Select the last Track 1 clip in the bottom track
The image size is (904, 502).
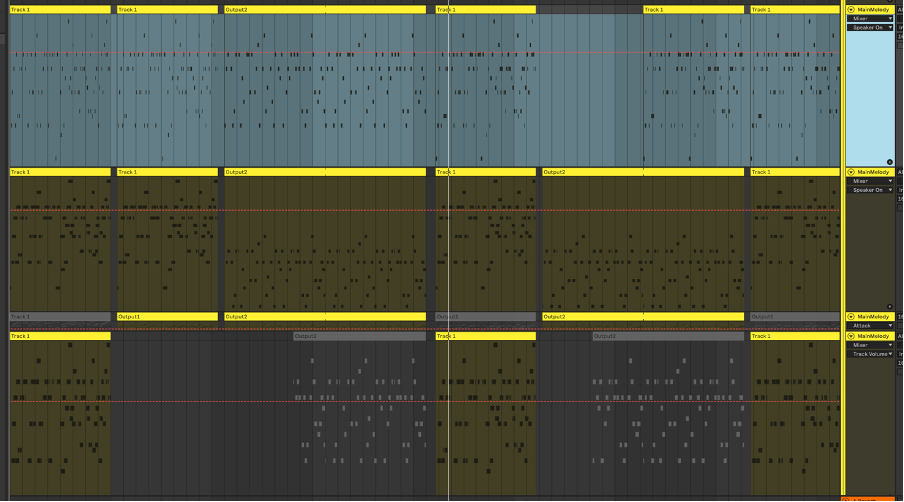coord(795,336)
